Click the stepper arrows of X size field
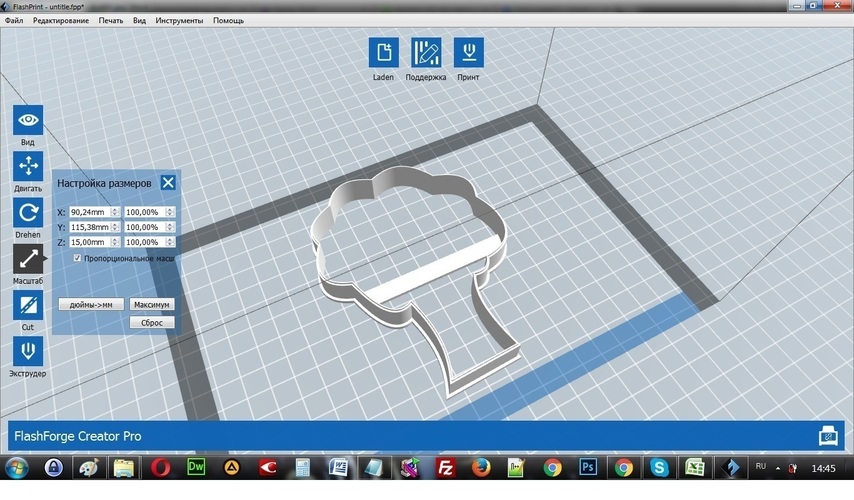854x500 pixels. pos(115,212)
